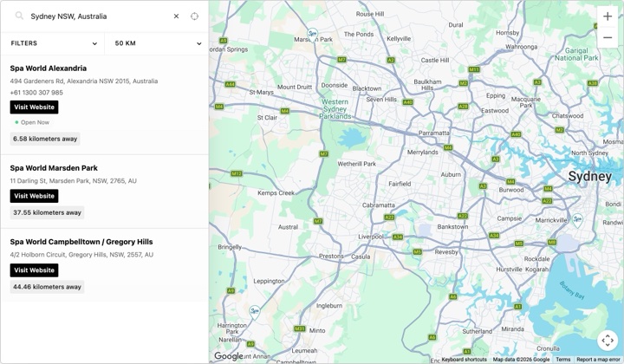This screenshot has width=624, height=364.
Task: Click the 494 Gardeners Rd address
Action: click(x=84, y=81)
